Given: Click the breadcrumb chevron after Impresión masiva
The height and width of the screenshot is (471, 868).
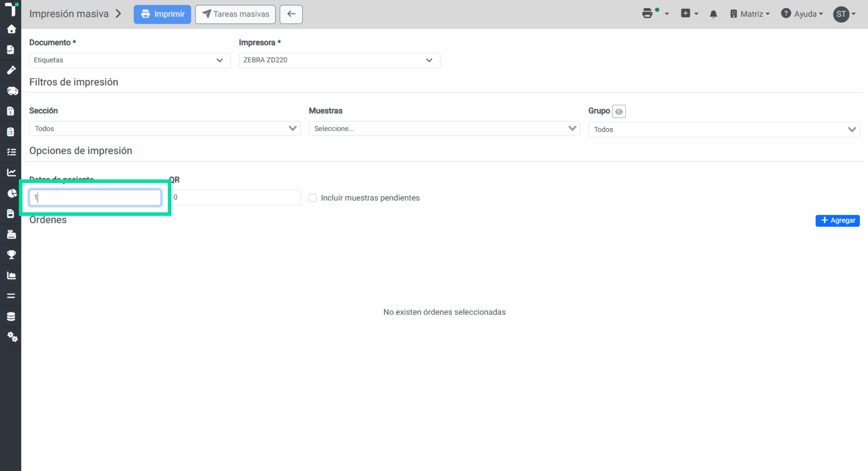Looking at the screenshot, I should point(118,14).
